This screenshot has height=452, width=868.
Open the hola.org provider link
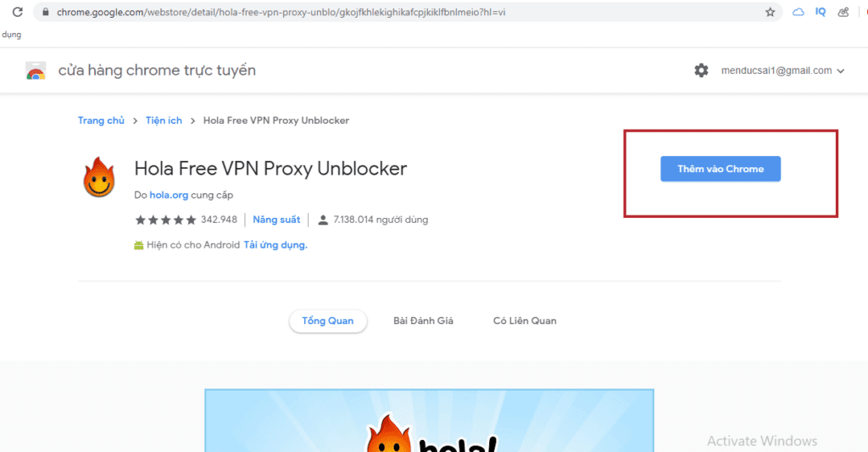pos(169,195)
